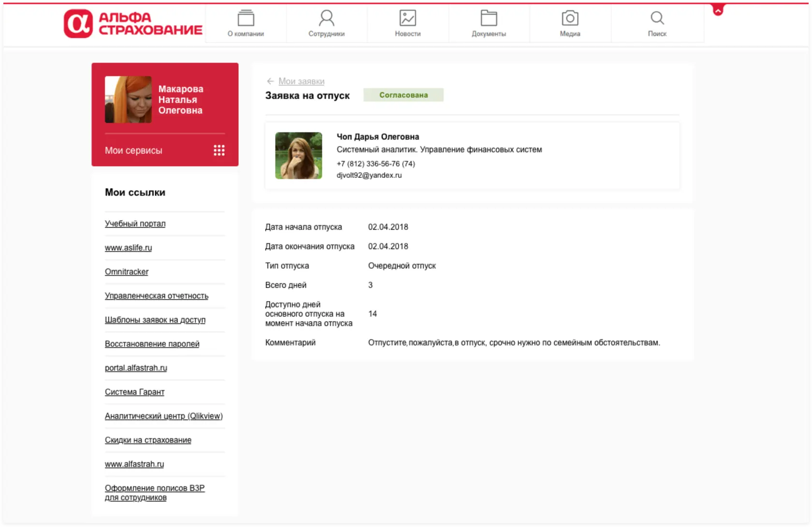The height and width of the screenshot is (527, 812).
Task: Click the AlfaStrakhovanie logo
Action: tap(133, 23)
